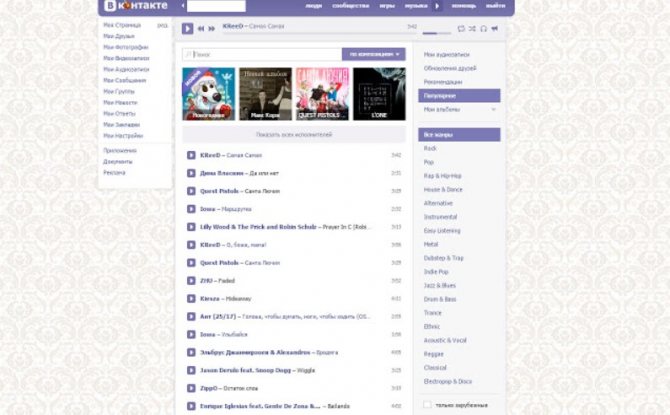Click the audio search input field
The width and height of the screenshot is (670, 415).
coord(262,54)
